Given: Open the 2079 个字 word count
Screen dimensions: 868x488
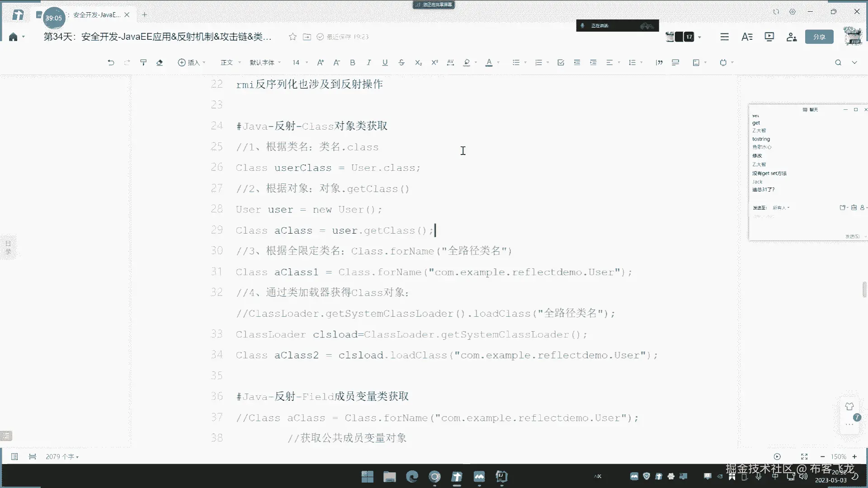Looking at the screenshot, I should (62, 456).
